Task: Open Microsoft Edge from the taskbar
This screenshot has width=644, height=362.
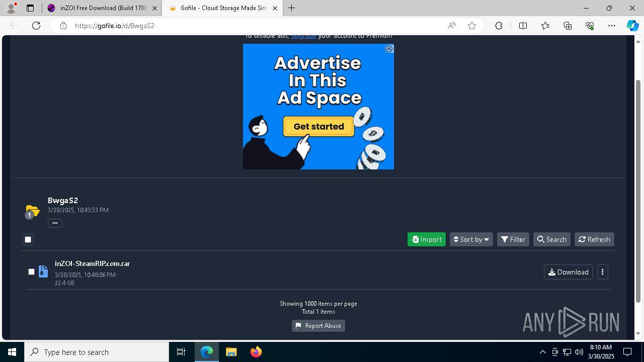Action: point(207,352)
